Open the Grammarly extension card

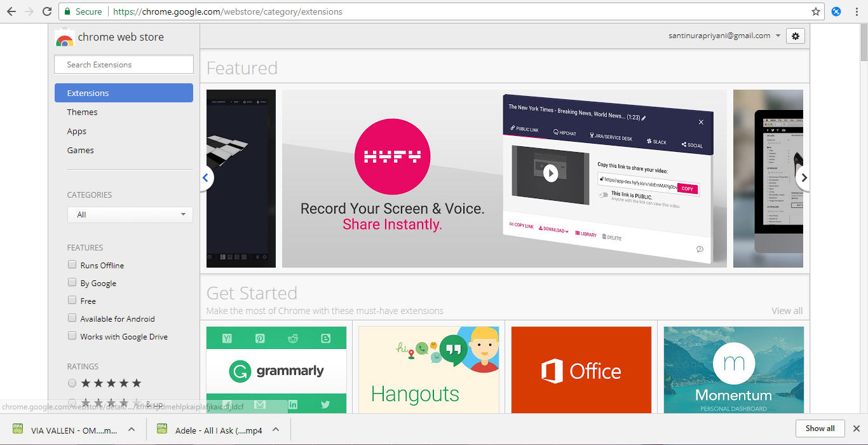click(x=276, y=370)
